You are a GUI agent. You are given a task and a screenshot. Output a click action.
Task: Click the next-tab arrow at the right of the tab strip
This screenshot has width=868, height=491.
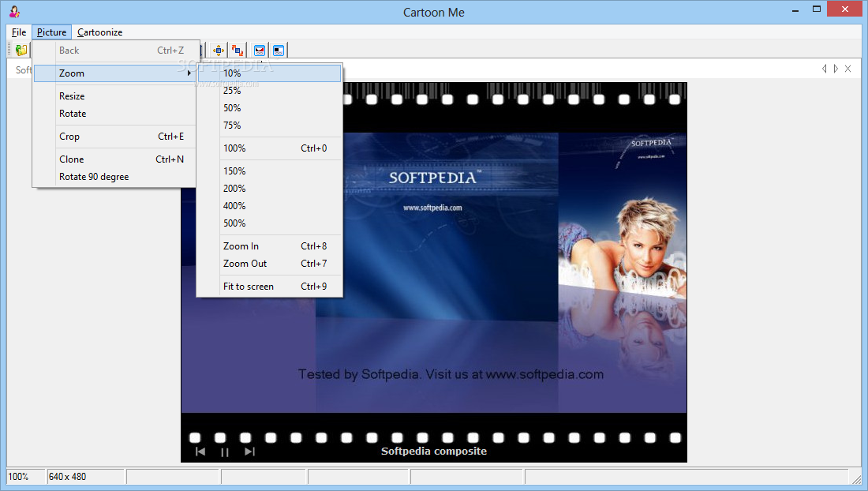(x=836, y=69)
